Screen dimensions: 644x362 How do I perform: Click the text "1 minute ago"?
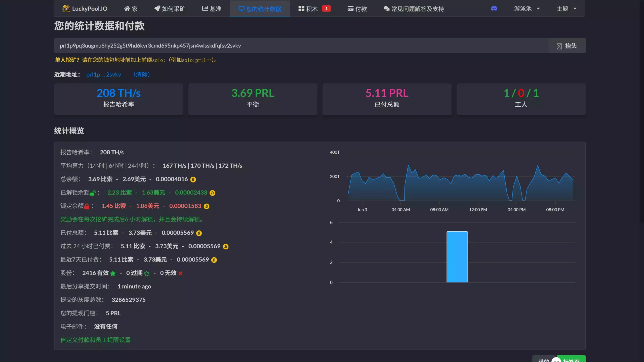point(134,286)
